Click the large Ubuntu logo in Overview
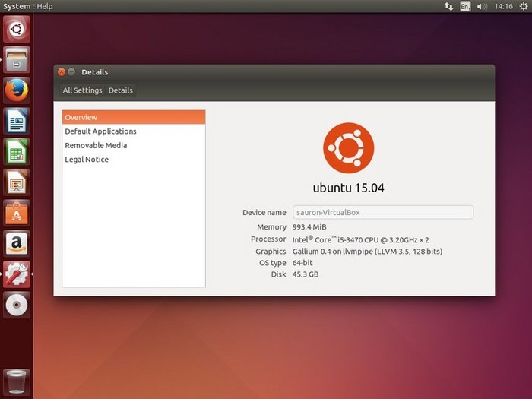Image resolution: width=532 pixels, height=399 pixels. [348, 148]
